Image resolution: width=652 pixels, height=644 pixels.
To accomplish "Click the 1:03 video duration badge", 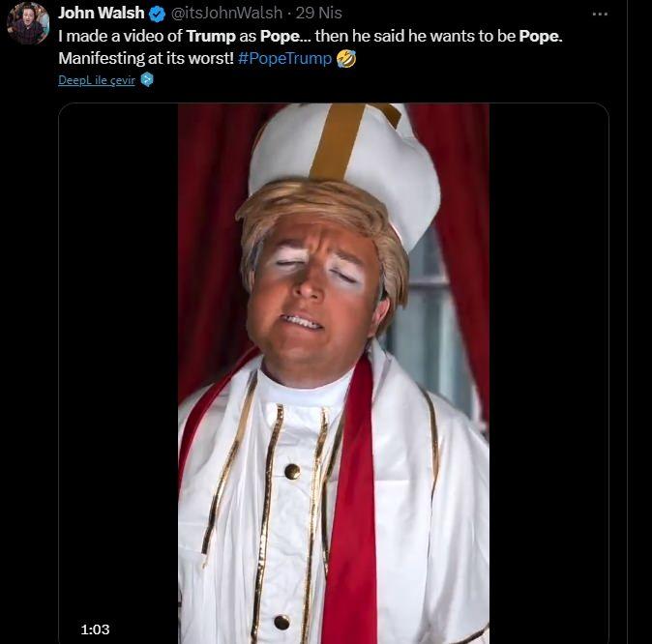I will 95,629.
